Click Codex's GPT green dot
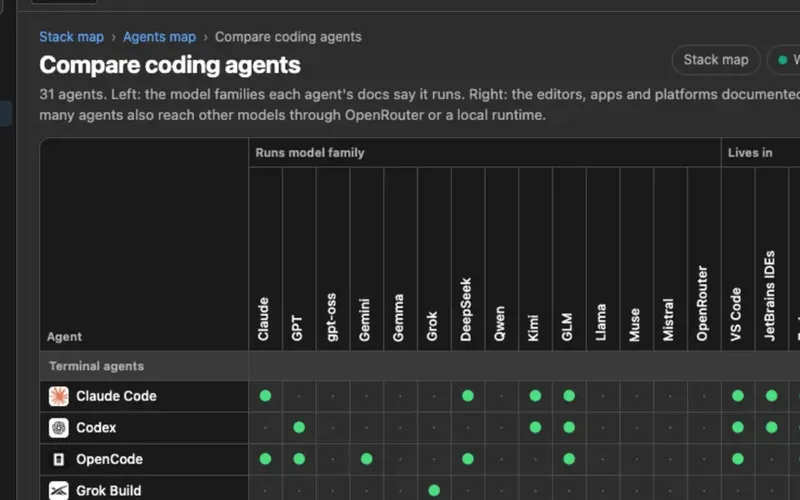This screenshot has width=800, height=500. coord(299,427)
